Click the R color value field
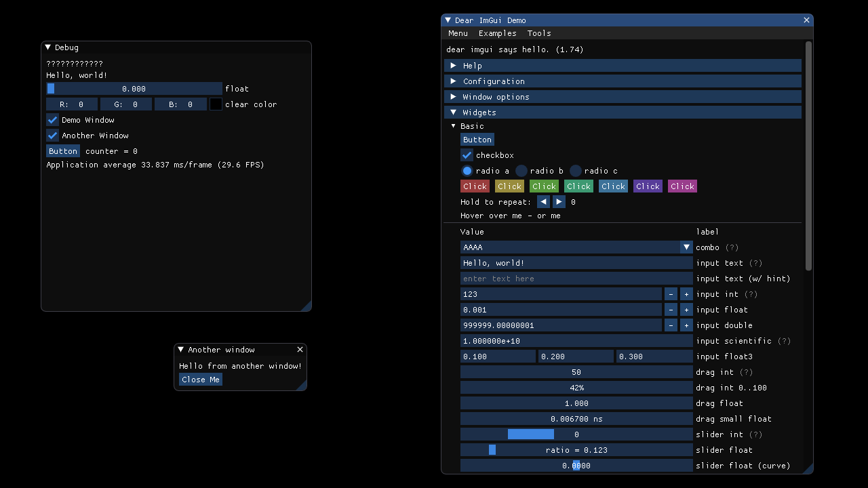The width and height of the screenshot is (868, 488). click(72, 104)
